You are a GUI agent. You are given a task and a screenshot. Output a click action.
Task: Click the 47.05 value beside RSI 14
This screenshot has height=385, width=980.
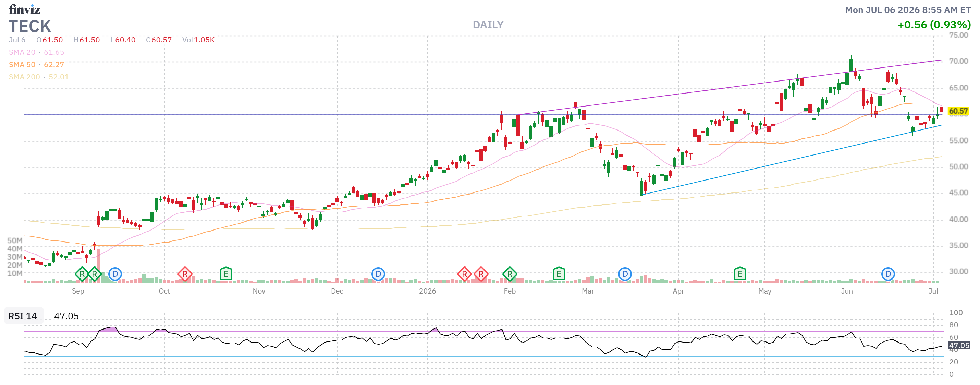66,316
